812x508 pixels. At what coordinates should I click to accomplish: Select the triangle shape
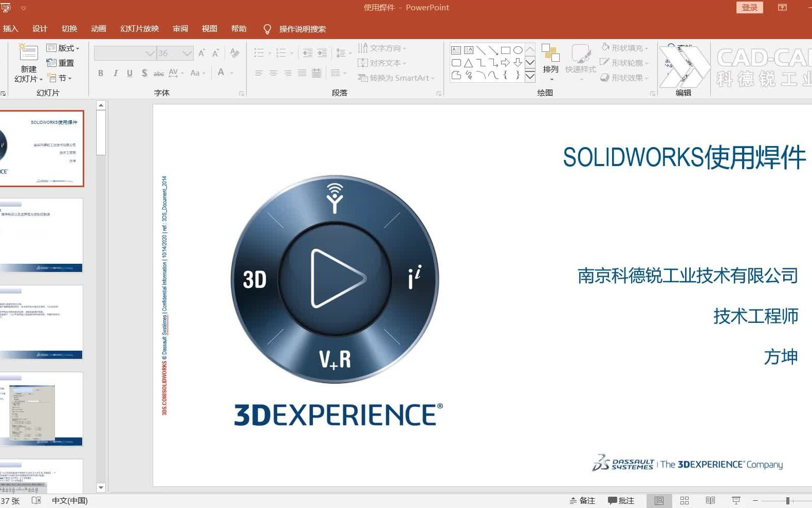(468, 63)
